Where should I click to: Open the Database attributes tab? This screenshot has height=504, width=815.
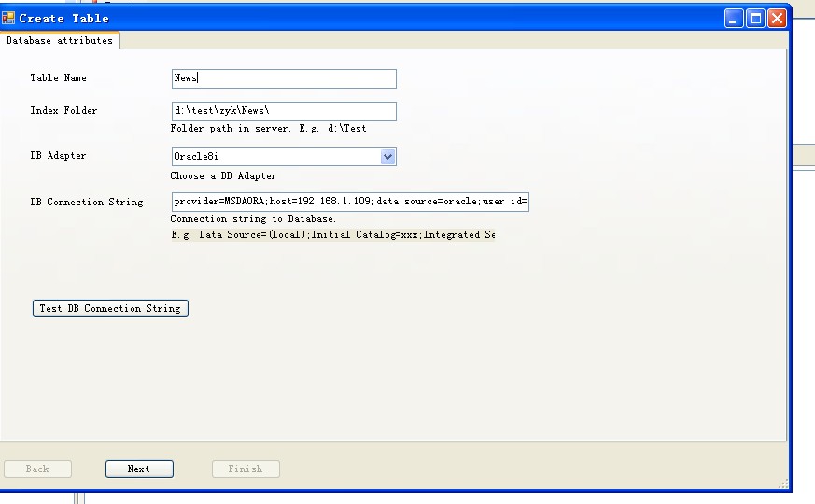point(60,40)
